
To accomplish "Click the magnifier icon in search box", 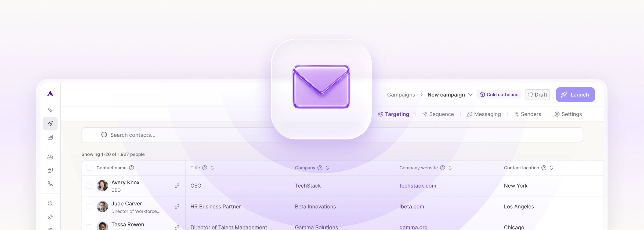I will tap(104, 135).
